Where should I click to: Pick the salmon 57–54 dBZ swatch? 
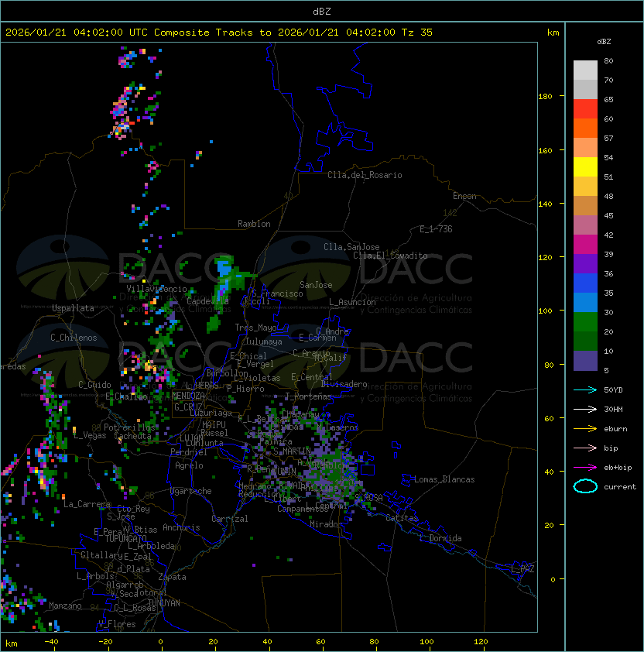pyautogui.click(x=585, y=148)
